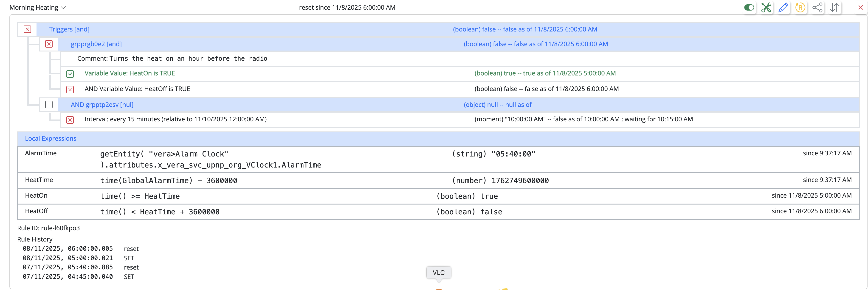Viewport: 868px width, 290px height.
Task: Reset the rule with the yellow R icon
Action: pos(800,7)
